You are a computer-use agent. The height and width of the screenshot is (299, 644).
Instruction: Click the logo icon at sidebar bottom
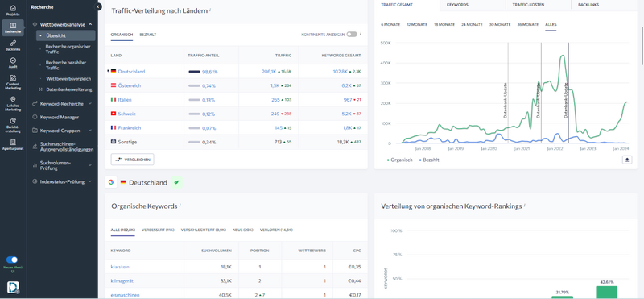[x=13, y=287]
